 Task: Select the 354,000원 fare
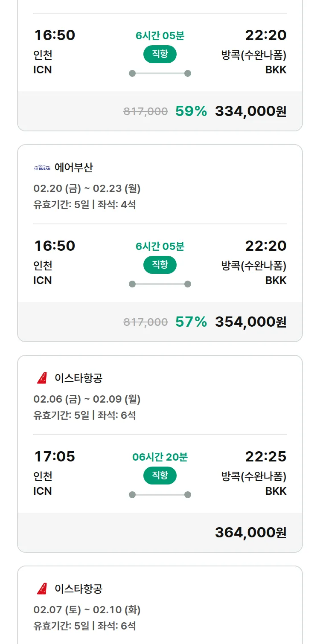point(250,322)
